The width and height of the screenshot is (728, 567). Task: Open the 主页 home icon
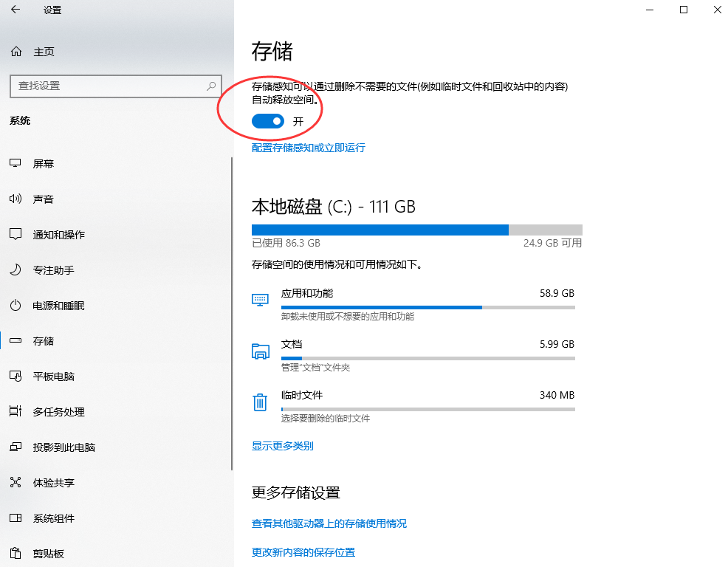[16, 52]
